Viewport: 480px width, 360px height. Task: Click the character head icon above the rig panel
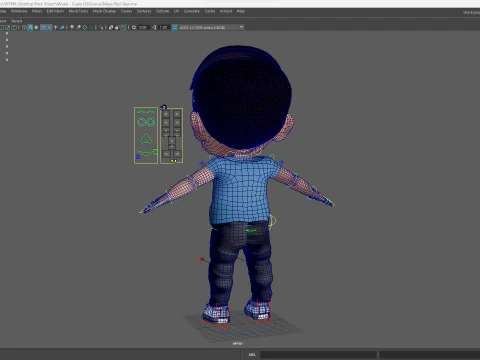pos(163,107)
